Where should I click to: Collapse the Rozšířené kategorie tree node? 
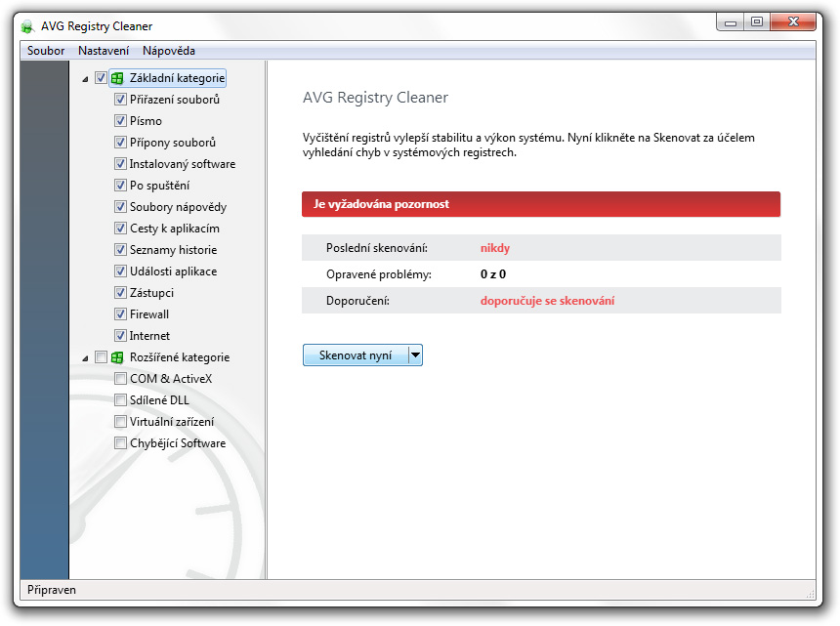pyautogui.click(x=85, y=358)
